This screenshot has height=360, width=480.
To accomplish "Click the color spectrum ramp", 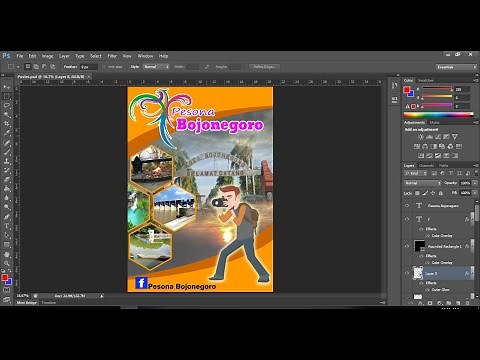I will click(438, 115).
